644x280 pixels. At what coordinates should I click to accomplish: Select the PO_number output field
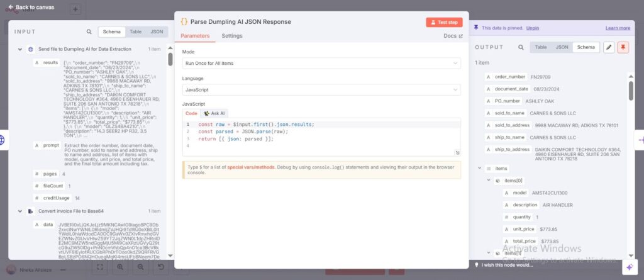[x=504, y=101]
